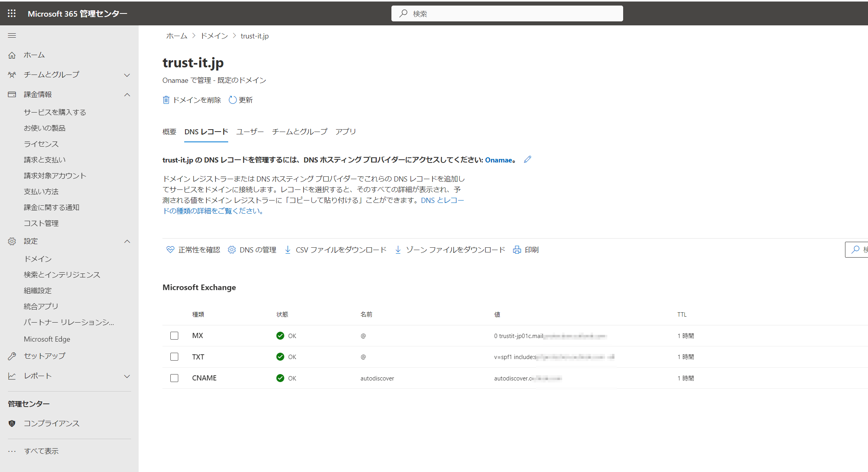Open 組織設定 in sidebar
Image resolution: width=868 pixels, height=472 pixels.
tap(38, 290)
